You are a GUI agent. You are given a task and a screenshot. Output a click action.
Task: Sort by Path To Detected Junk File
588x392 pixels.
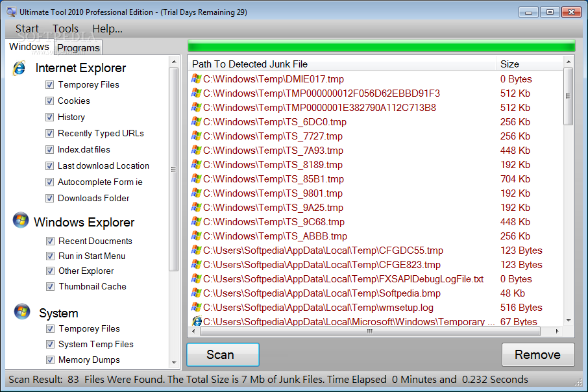[x=343, y=64]
